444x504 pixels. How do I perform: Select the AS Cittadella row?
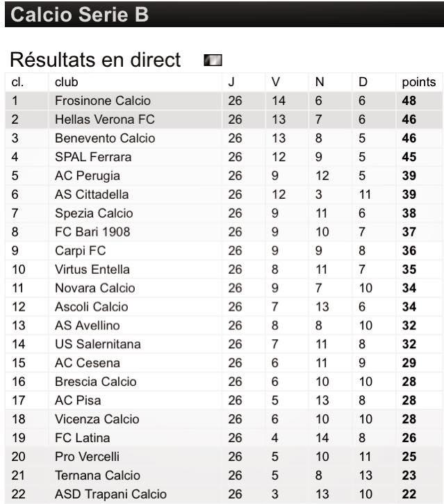click(224, 195)
